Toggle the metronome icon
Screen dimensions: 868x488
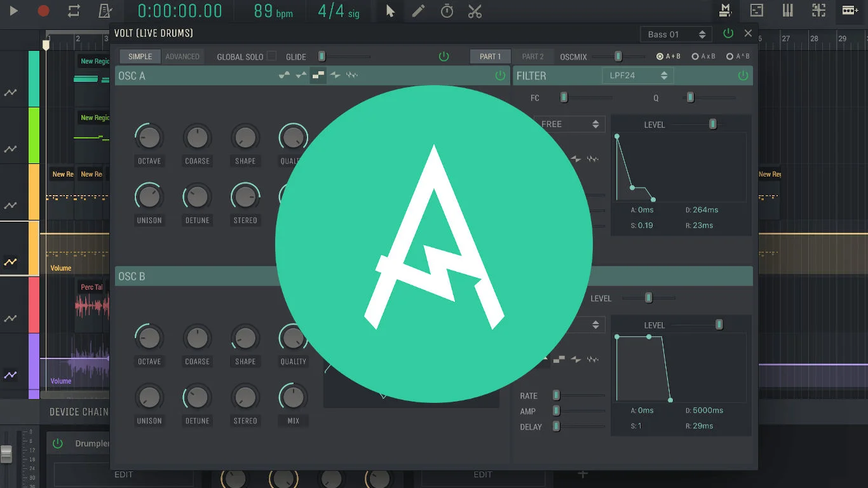[105, 11]
